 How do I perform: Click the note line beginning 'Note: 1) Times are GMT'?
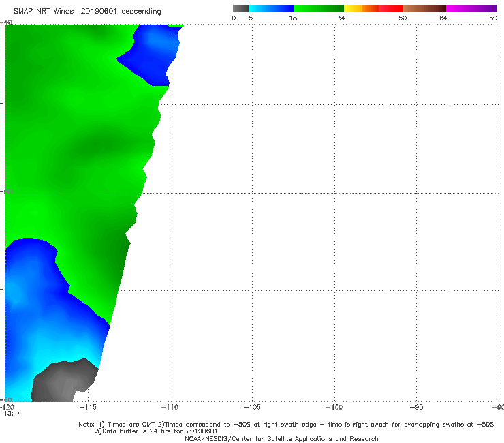click(286, 425)
